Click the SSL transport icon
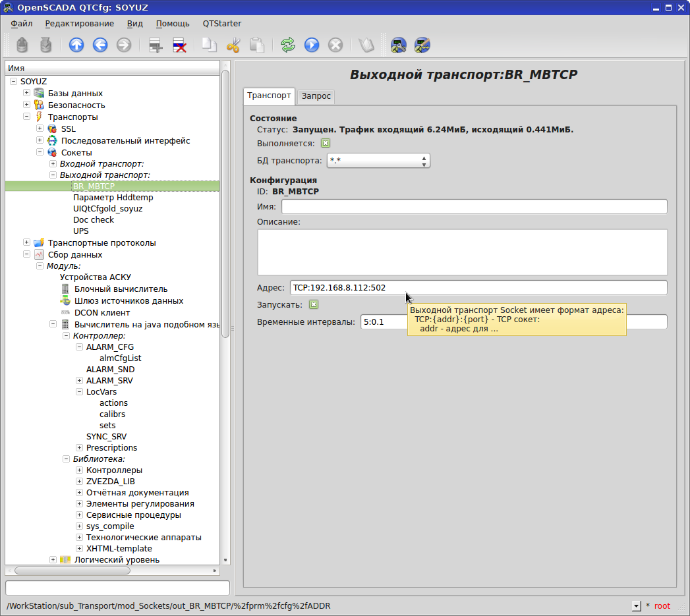Image resolution: width=690 pixels, height=616 pixels. coord(52,128)
